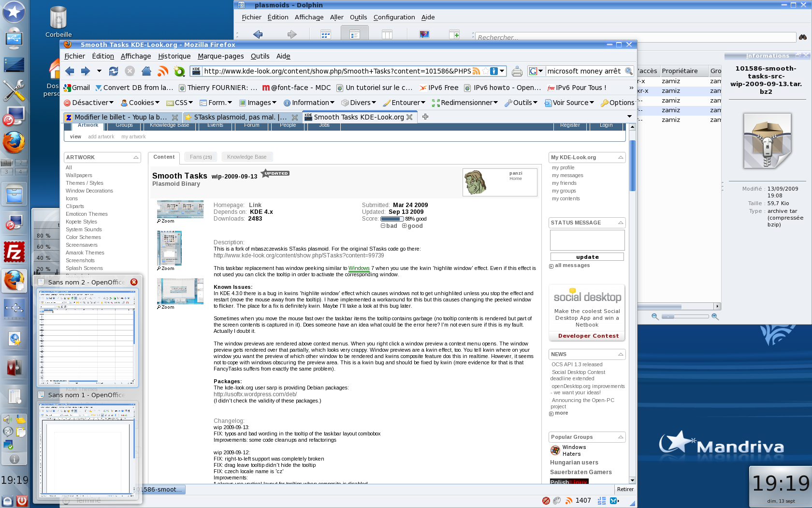The image size is (812, 508).
Task: Launch FileZilla from the left panel
Action: click(14, 253)
